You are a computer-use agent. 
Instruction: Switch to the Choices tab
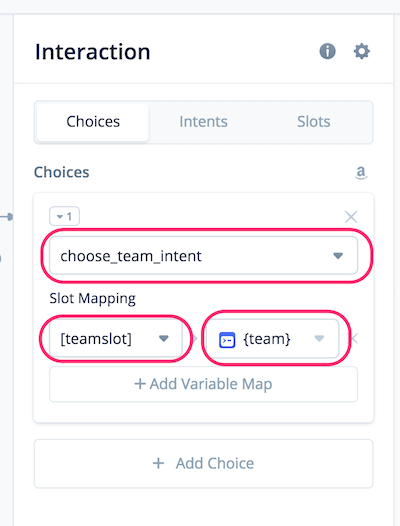click(93, 122)
